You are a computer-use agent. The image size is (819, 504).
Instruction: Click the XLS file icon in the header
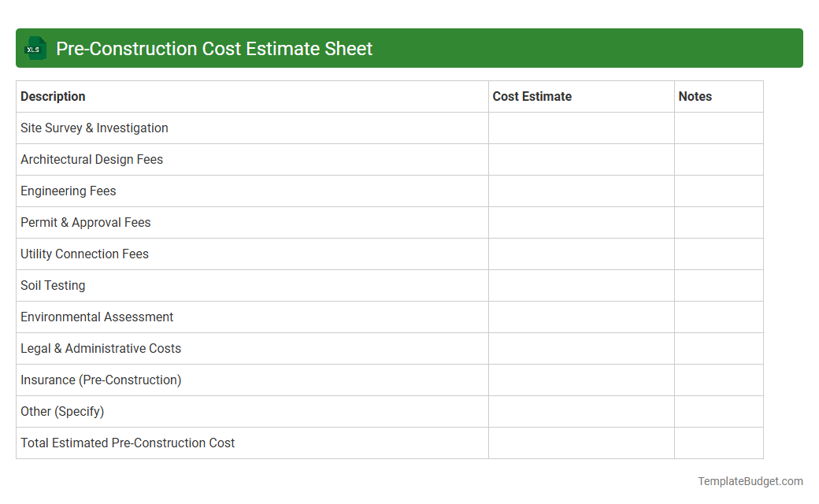click(x=35, y=48)
